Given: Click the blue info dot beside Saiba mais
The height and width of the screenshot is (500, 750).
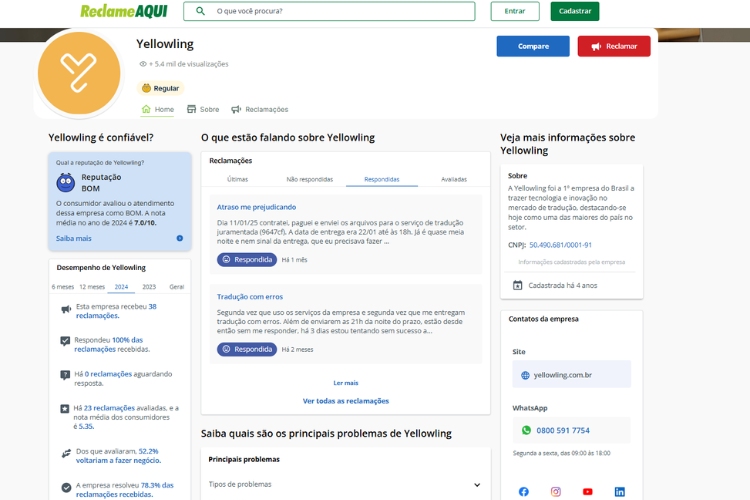Looking at the screenshot, I should click(x=179, y=238).
